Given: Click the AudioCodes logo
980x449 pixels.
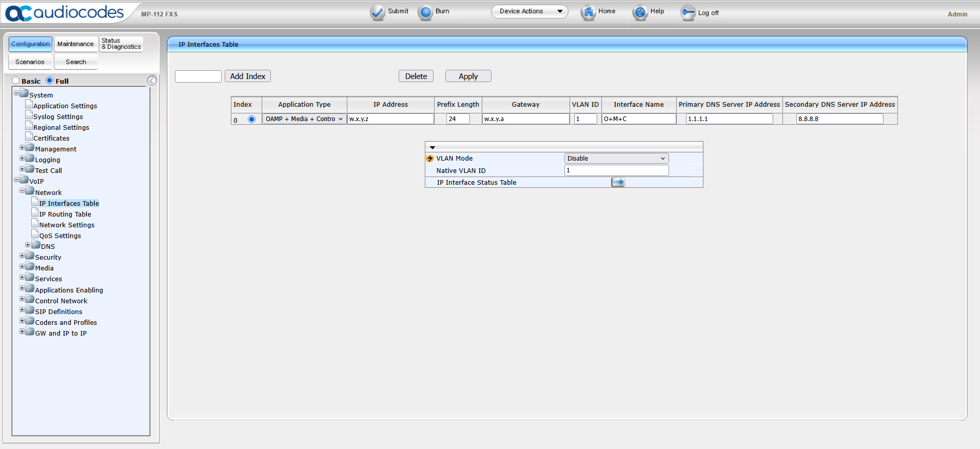Looking at the screenshot, I should pyautogui.click(x=65, y=13).
